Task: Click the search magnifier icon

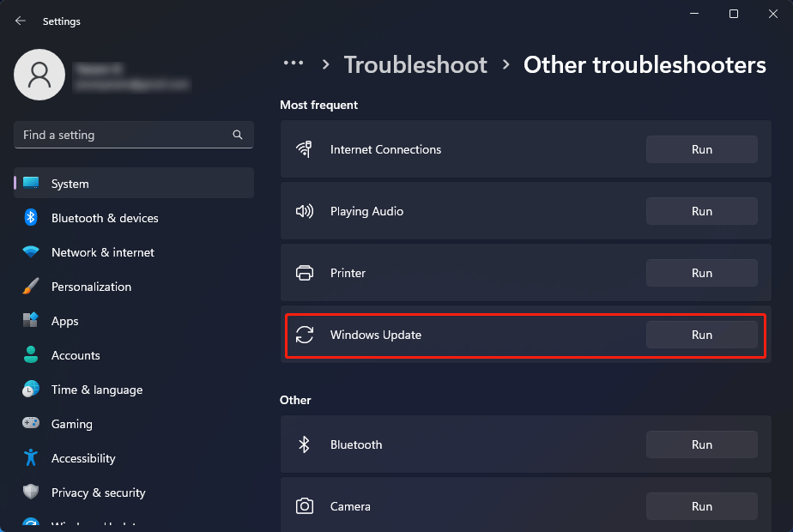Action: (x=237, y=135)
